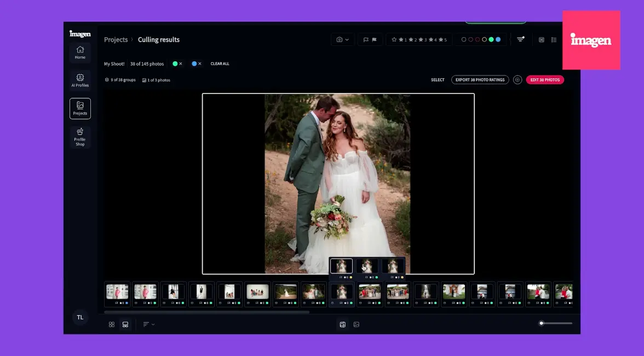Click Export 38 Photo Ratings button
This screenshot has height=356, width=644.
pos(480,80)
